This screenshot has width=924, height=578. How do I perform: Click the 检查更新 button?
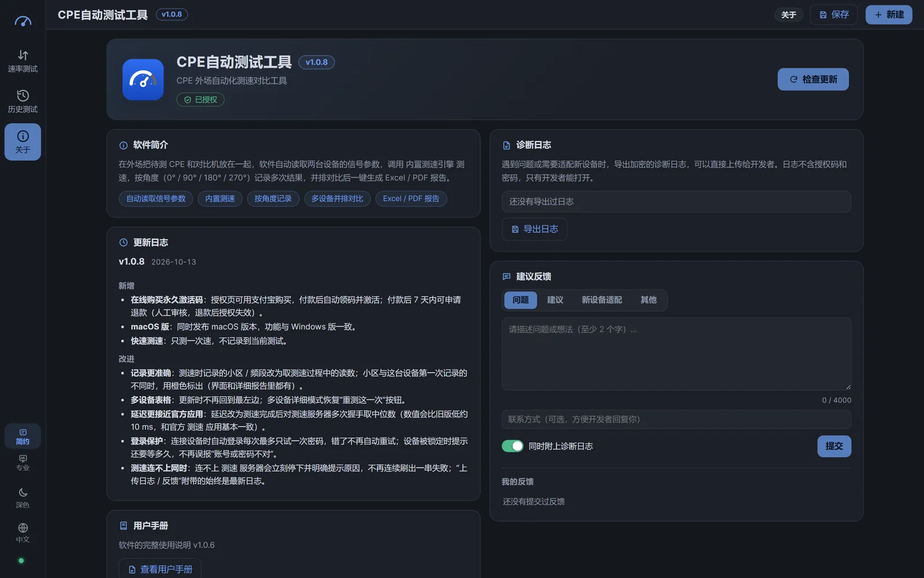(x=813, y=79)
